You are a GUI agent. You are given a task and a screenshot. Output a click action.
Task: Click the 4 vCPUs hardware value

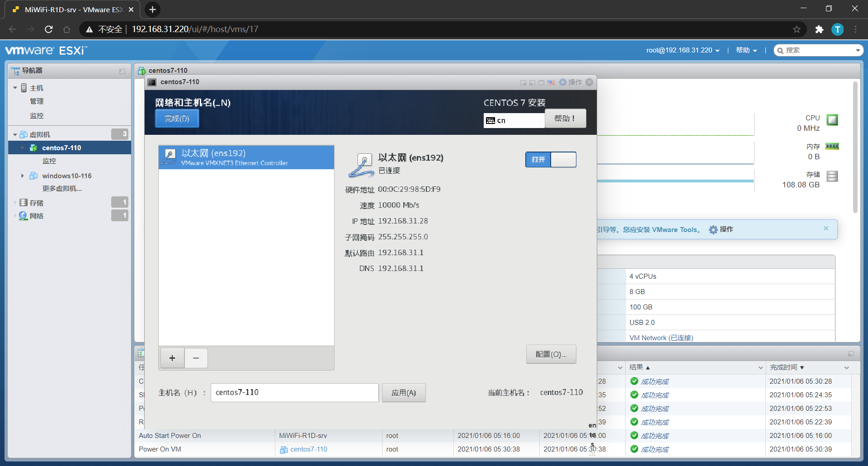coord(643,276)
